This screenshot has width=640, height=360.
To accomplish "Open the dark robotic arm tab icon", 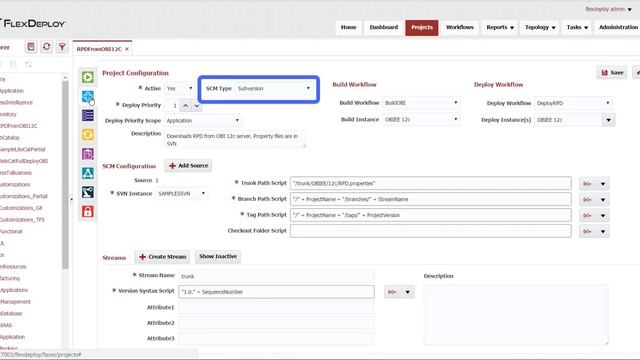I will (88, 192).
